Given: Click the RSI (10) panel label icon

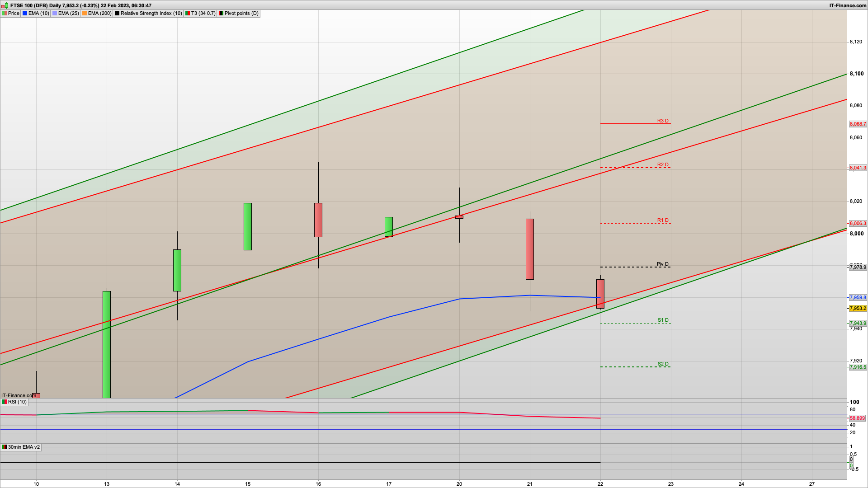Looking at the screenshot, I should [5, 402].
